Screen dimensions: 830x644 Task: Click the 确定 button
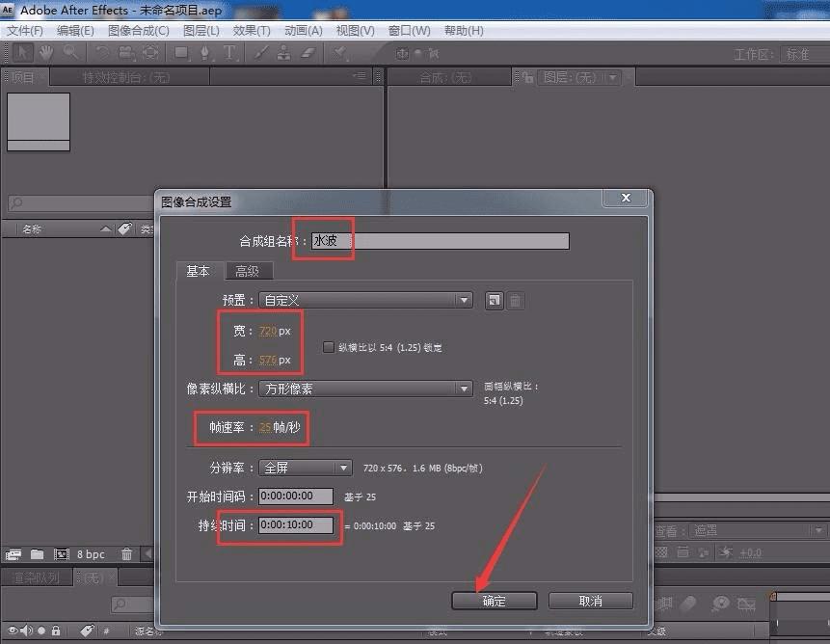(494, 602)
